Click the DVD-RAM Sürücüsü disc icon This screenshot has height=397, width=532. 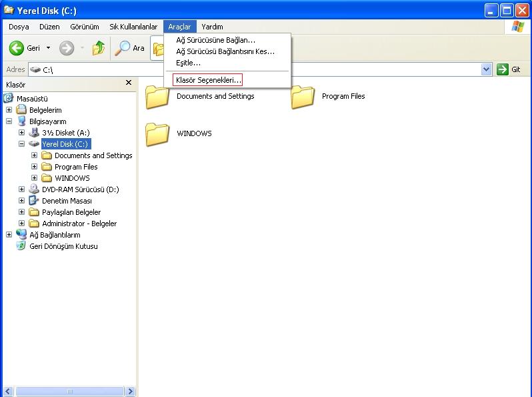coord(34,189)
